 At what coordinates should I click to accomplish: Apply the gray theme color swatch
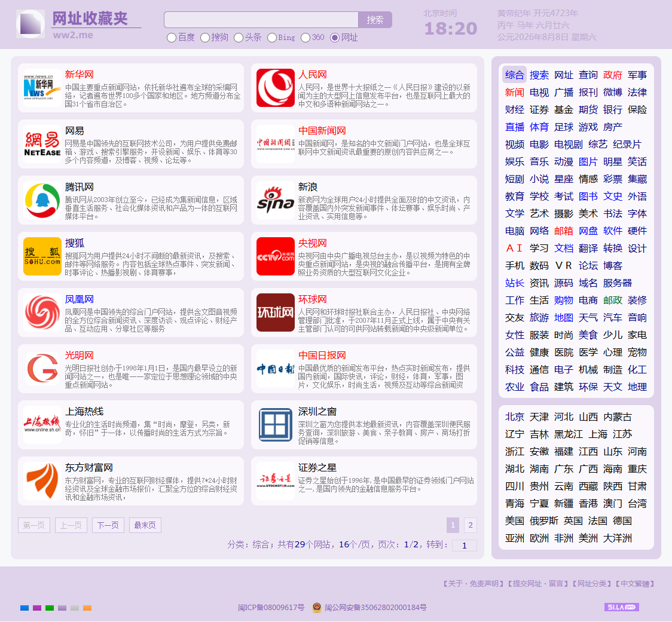[x=75, y=608]
